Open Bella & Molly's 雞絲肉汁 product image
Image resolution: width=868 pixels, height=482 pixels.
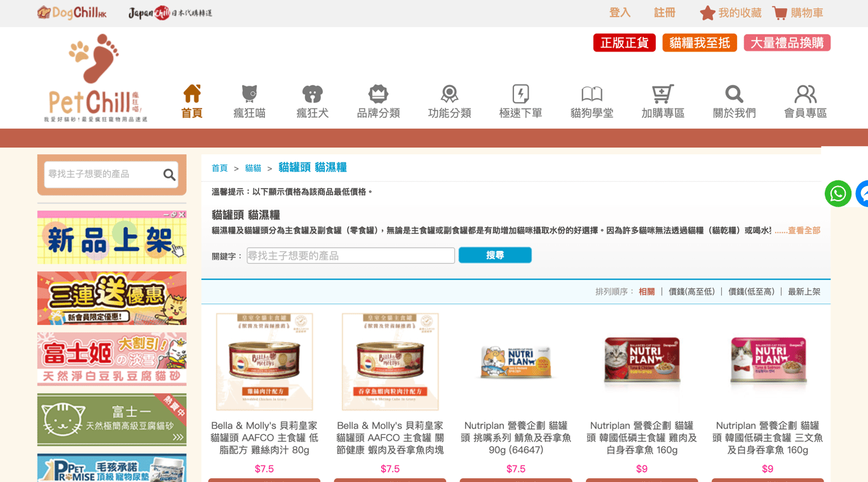coord(264,361)
